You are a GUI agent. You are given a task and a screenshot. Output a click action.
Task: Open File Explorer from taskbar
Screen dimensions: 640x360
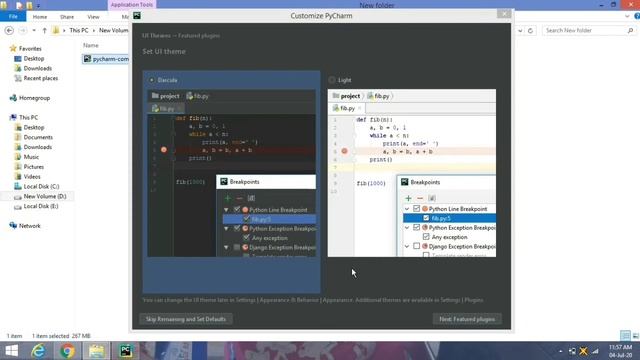96,351
